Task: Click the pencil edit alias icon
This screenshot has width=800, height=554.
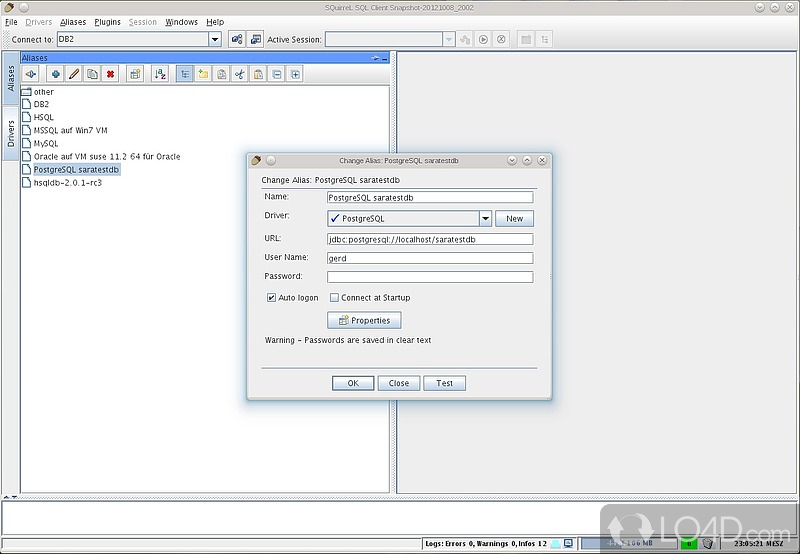Action: [x=74, y=74]
